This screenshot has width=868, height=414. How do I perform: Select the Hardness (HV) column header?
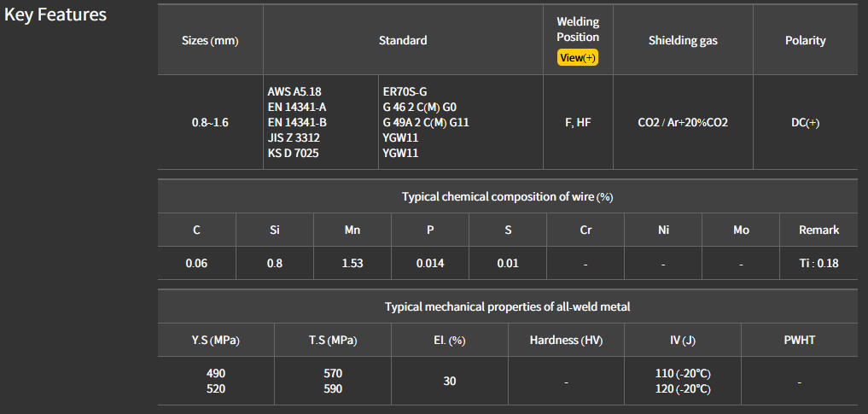pyautogui.click(x=566, y=340)
